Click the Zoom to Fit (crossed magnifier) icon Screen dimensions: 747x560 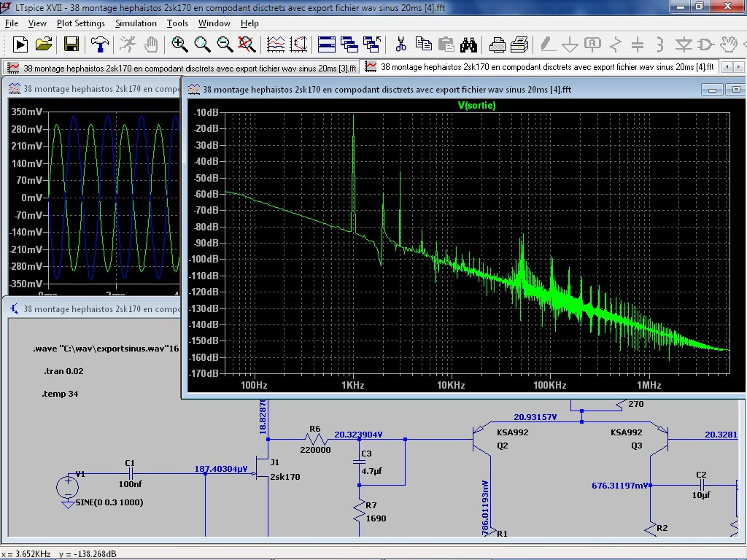coord(247,44)
